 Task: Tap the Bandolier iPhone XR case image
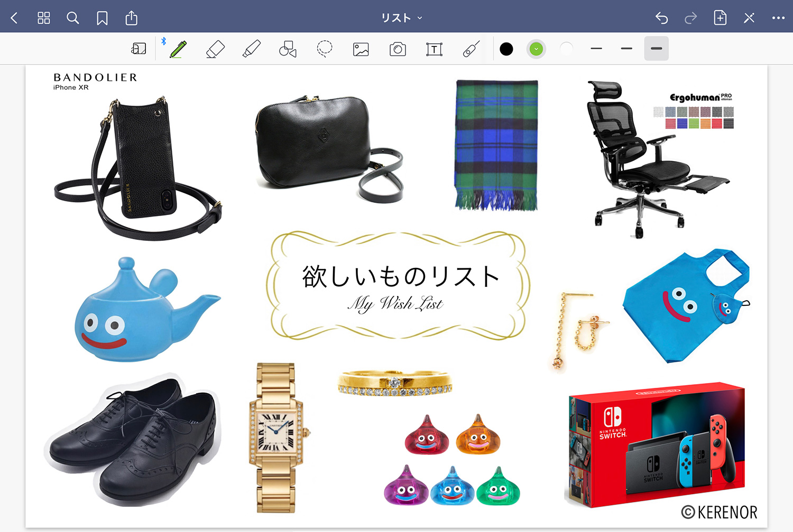click(x=138, y=168)
